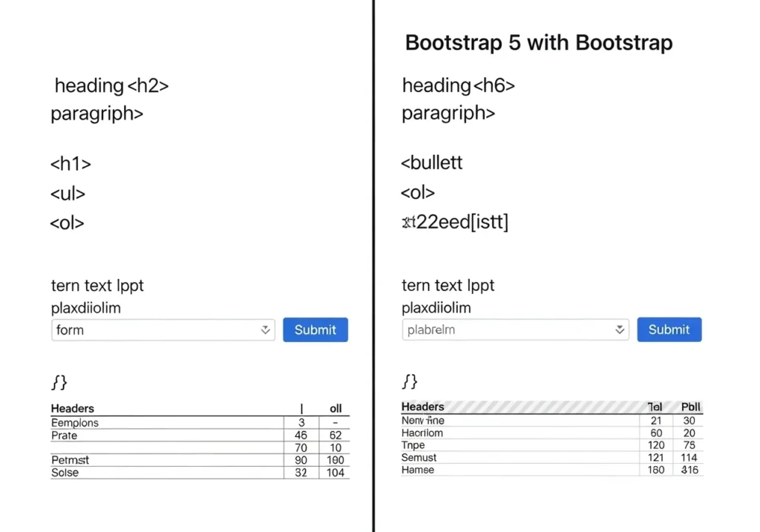760x532 pixels.
Task: Select the 'heading<h2>' text
Action: 111,86
